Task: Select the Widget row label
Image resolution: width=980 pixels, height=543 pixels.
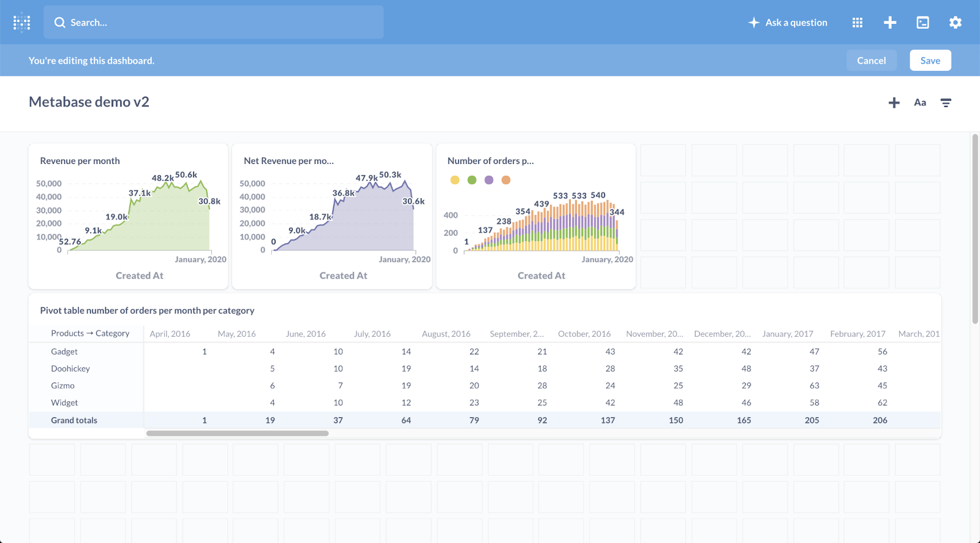Action: [64, 403]
